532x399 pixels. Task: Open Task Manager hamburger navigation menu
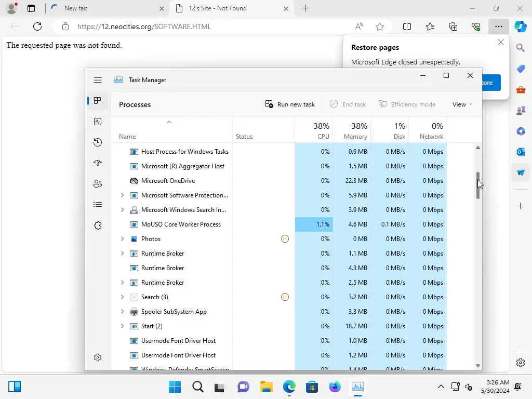click(x=98, y=79)
